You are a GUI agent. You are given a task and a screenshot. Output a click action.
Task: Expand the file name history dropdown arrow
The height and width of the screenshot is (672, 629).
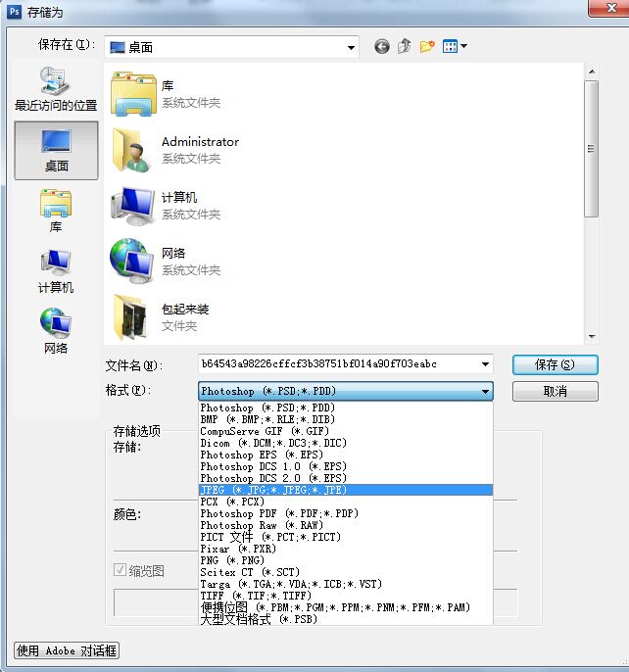(485, 364)
